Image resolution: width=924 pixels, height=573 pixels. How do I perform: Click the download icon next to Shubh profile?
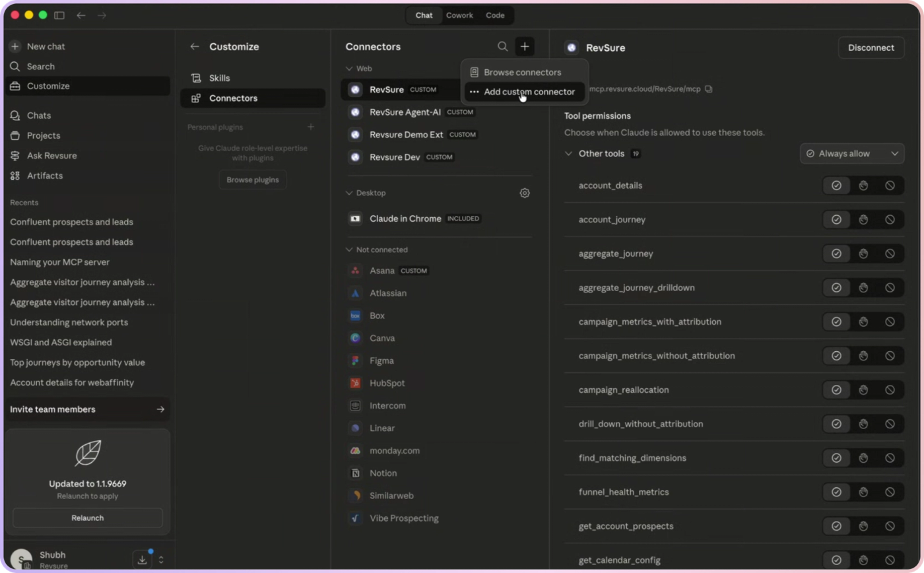[142, 560]
